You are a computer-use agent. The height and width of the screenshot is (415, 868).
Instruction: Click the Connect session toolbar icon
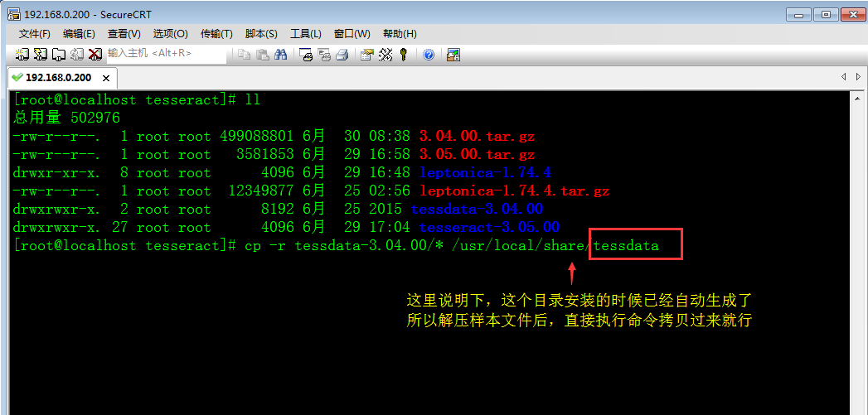22,54
